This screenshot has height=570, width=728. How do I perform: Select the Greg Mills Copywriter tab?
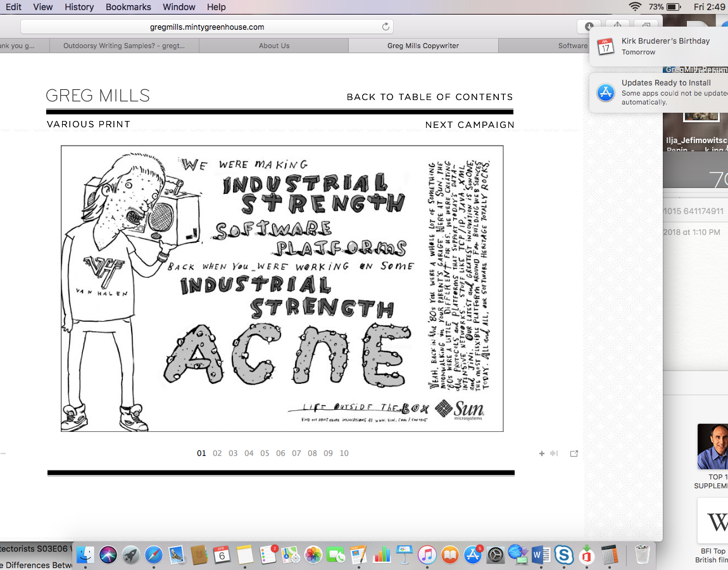point(423,46)
